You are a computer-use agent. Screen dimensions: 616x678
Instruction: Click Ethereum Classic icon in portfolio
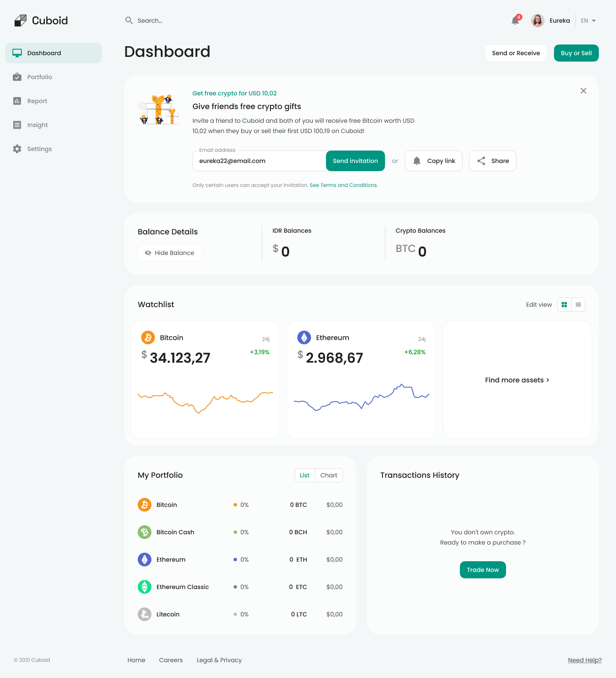[x=145, y=587]
